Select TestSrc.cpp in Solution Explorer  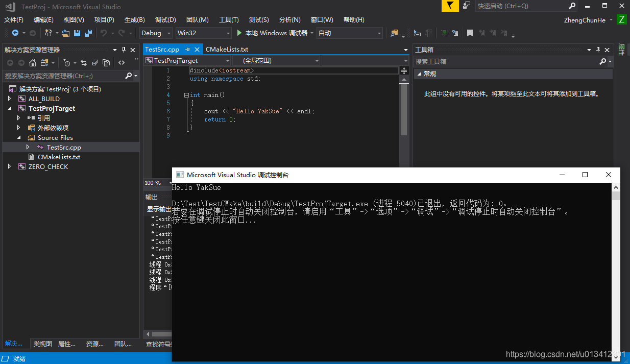64,148
